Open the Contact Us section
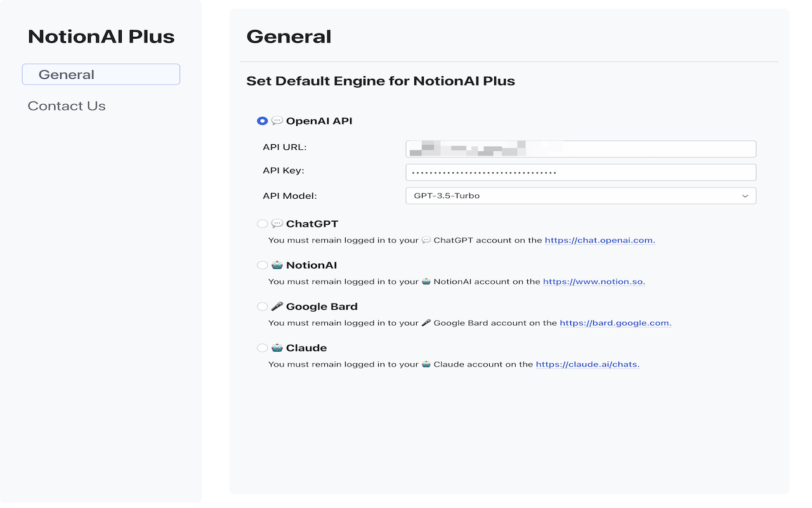The image size is (812, 508). point(66,105)
